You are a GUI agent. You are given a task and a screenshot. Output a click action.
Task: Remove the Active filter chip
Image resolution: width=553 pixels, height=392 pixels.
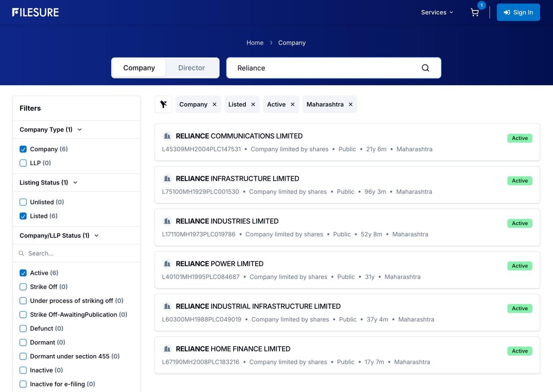pyautogui.click(x=292, y=105)
